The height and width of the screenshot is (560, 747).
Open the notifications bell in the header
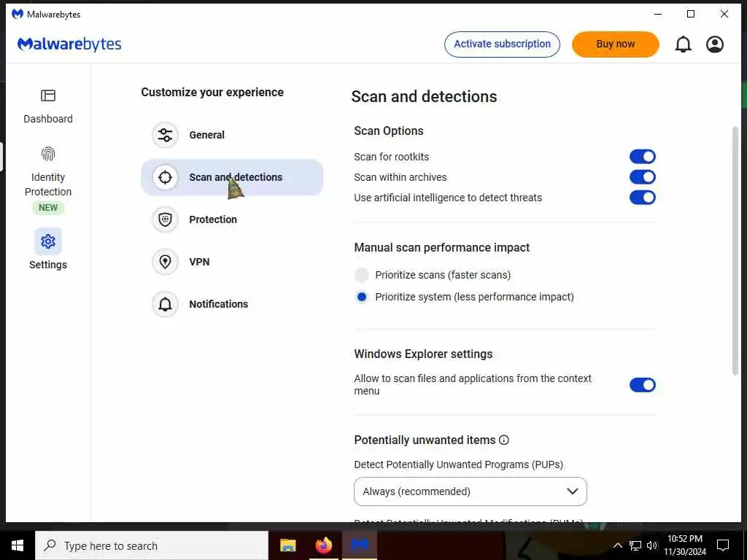683,44
